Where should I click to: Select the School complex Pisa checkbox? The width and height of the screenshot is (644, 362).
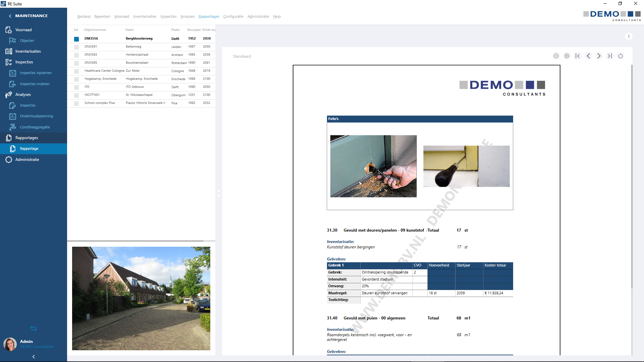[x=76, y=103]
